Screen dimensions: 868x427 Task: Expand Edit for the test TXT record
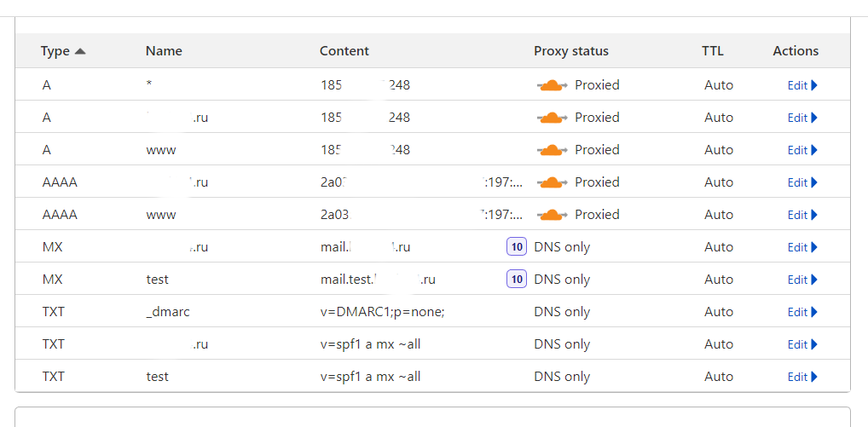802,377
